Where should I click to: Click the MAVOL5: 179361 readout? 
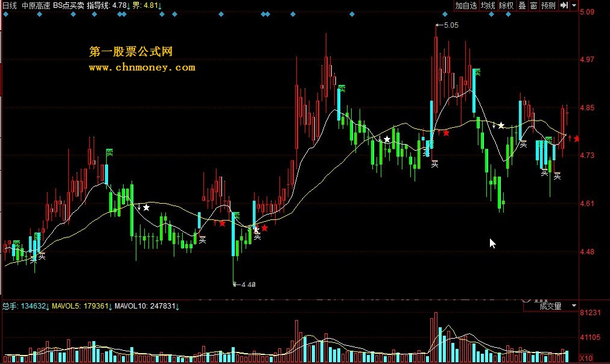82,306
